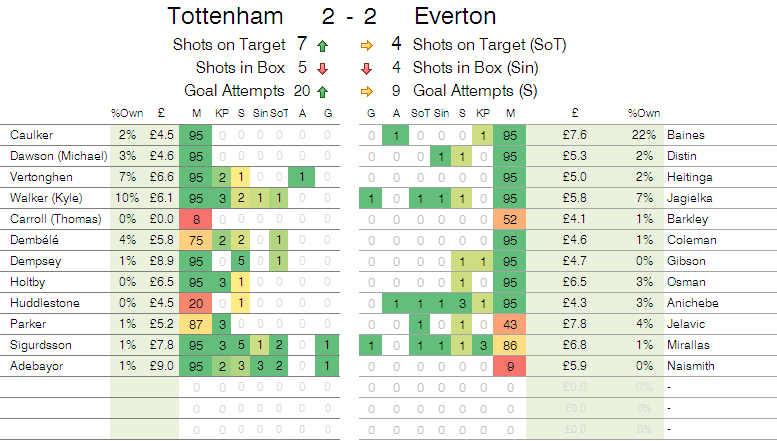The width and height of the screenshot is (777, 441).
Task: Click the Everton 'Shots on Target (SoT)' label
Action: [x=489, y=45]
